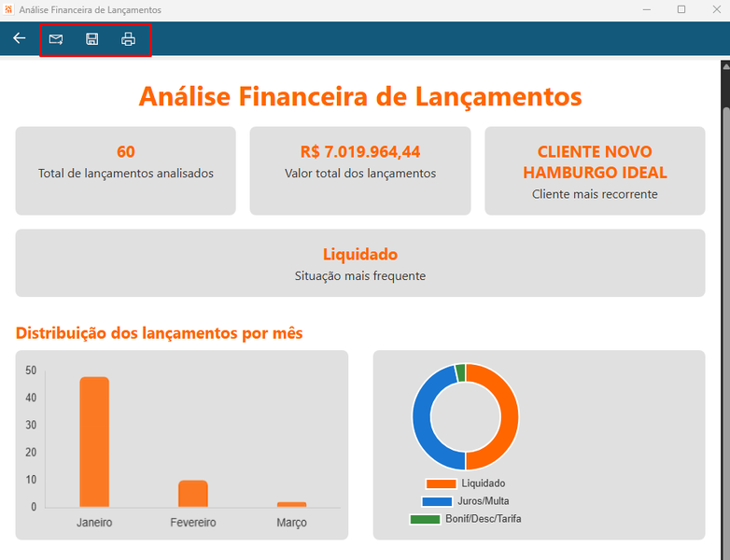Close the Análise Financeira window
The image size is (730, 560).
pyautogui.click(x=717, y=9)
